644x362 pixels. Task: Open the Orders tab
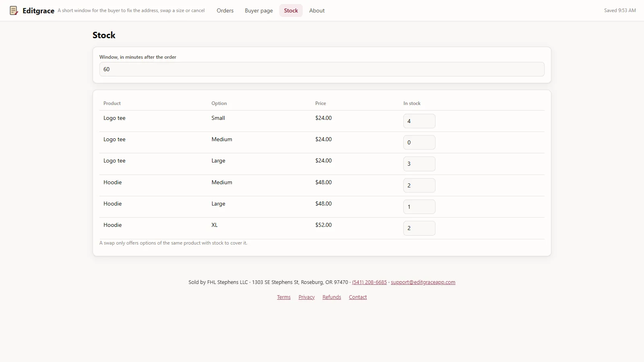225,10
